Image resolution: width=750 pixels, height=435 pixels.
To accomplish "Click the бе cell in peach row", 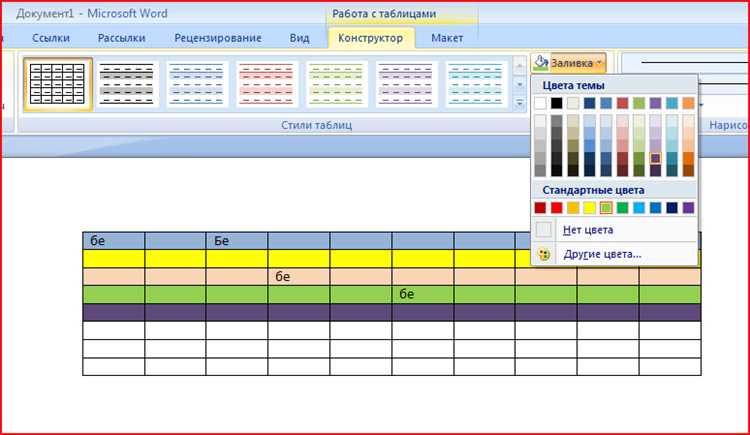I will click(x=298, y=277).
